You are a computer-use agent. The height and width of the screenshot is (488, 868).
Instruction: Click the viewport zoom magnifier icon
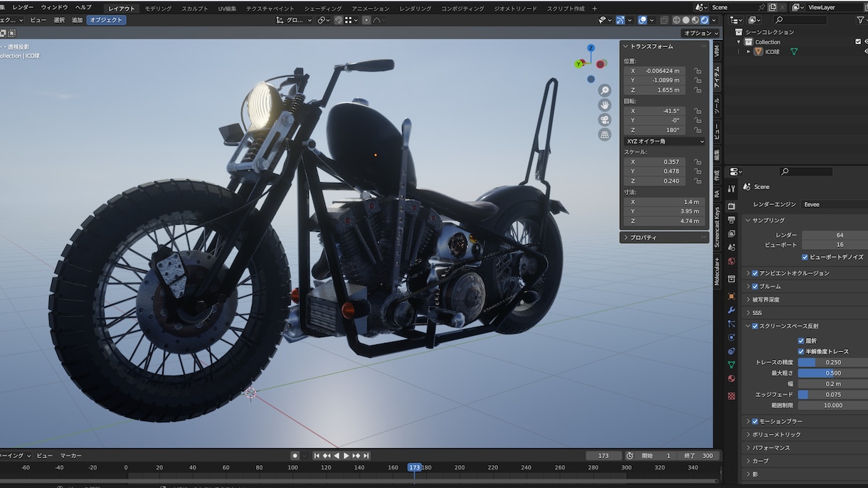click(605, 90)
